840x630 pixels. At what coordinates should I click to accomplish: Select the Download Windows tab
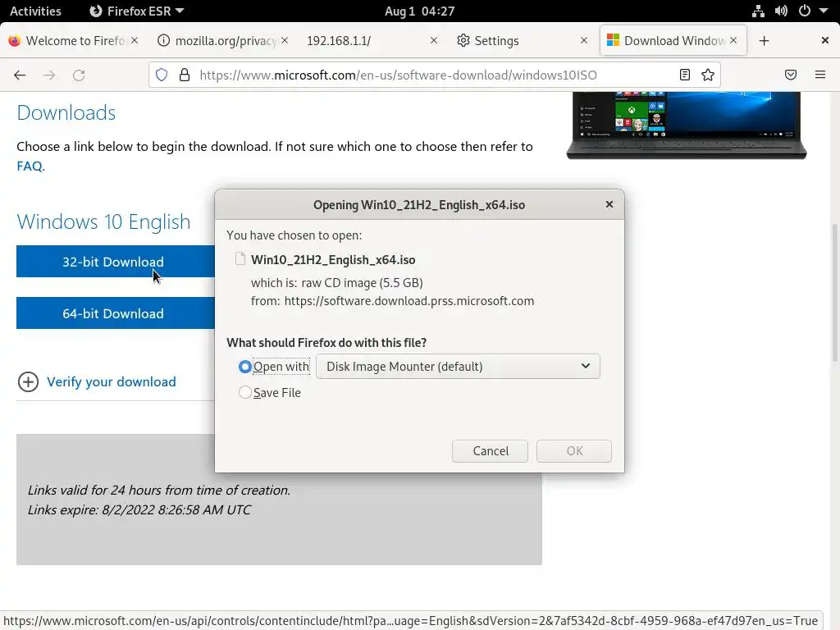pyautogui.click(x=673, y=41)
